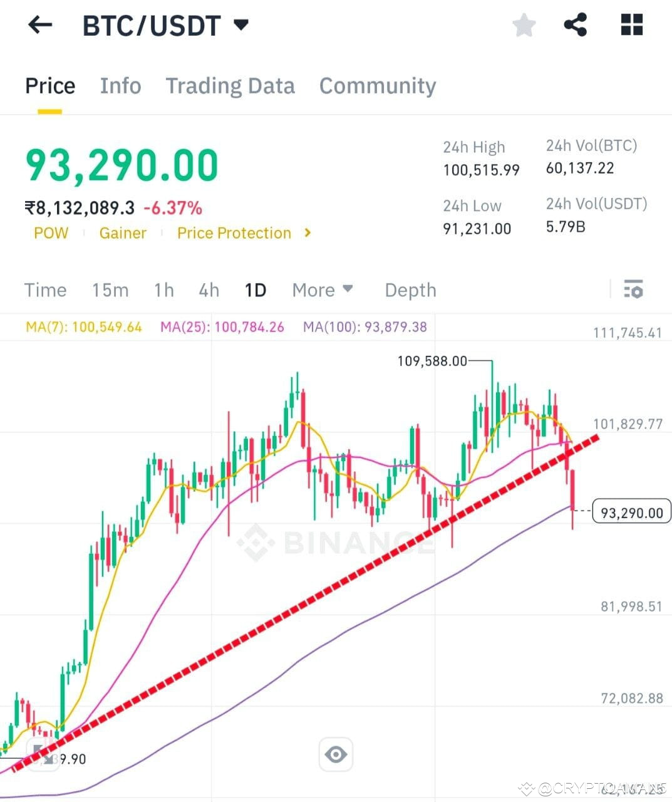Select the 4h timeframe
This screenshot has width=672, height=802.
pos(209,290)
